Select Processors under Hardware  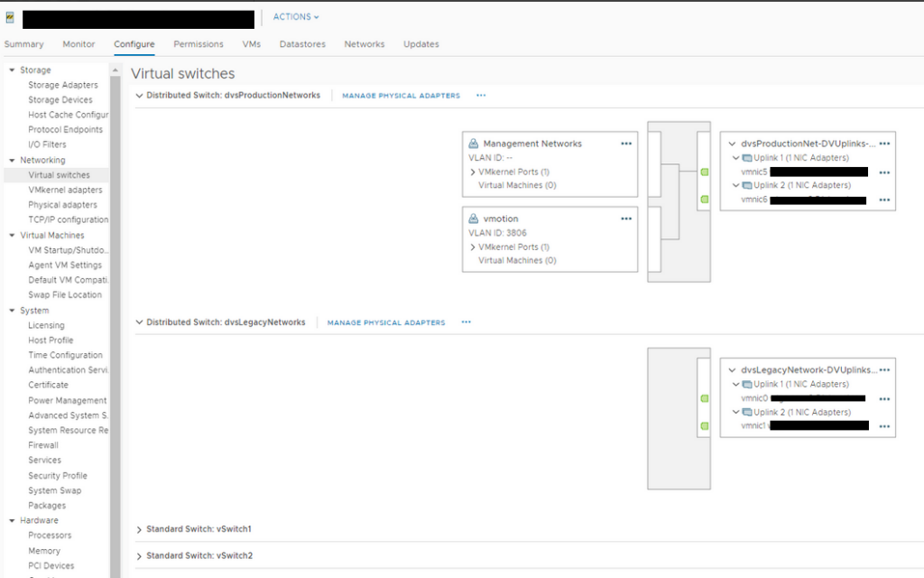(50, 536)
